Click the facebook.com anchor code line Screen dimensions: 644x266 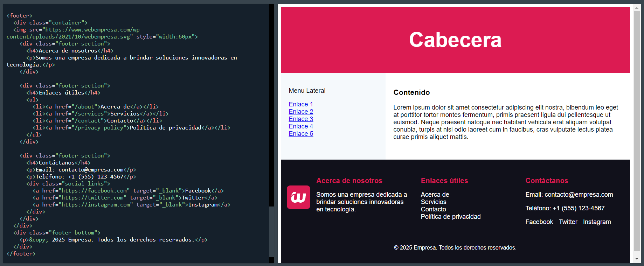tap(128, 191)
